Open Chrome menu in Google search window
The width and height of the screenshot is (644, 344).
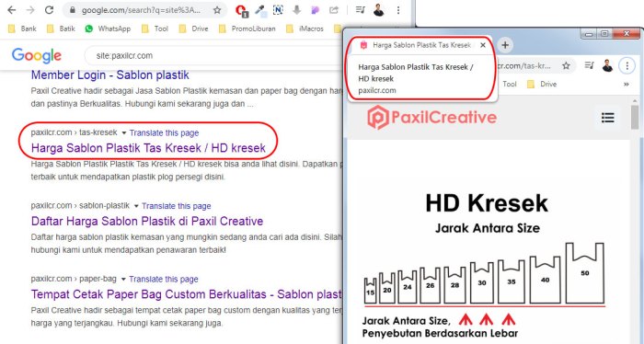coord(398,10)
